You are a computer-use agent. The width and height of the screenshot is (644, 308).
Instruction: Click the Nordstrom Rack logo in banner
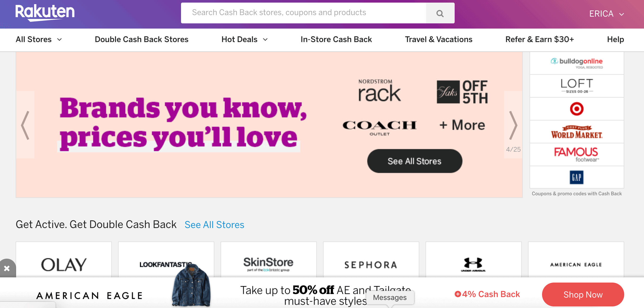pos(379,91)
